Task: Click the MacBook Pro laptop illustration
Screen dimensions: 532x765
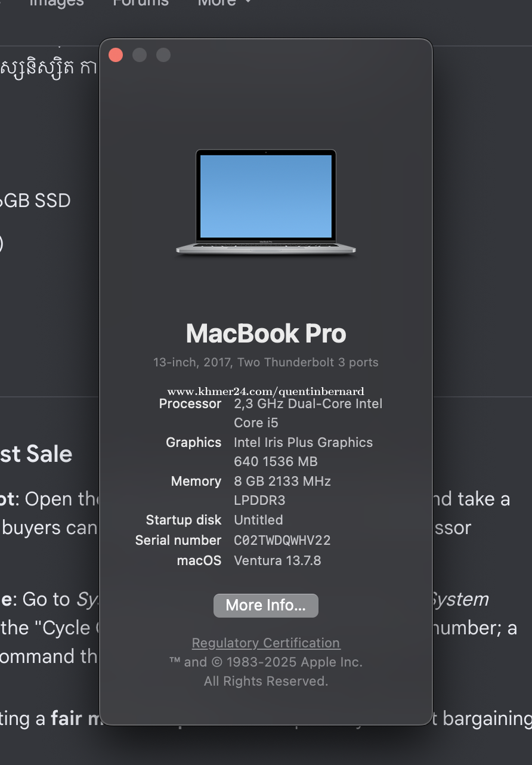Action: pos(266,203)
